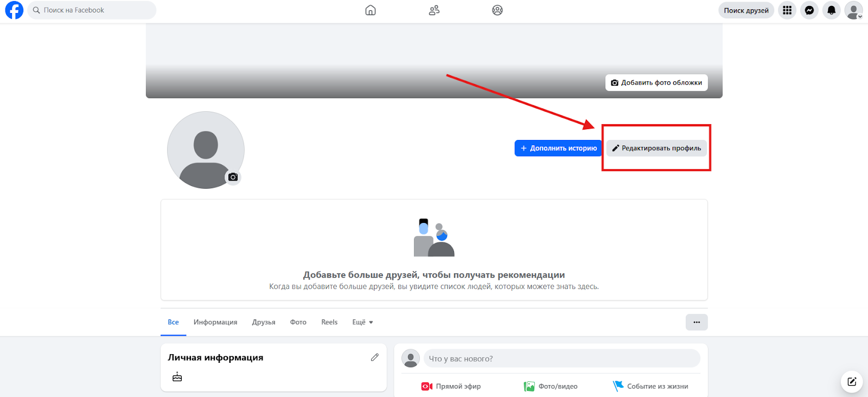Screen dimensions: 868x397
Task: Click 'Дополнить историю' button
Action: 558,148
